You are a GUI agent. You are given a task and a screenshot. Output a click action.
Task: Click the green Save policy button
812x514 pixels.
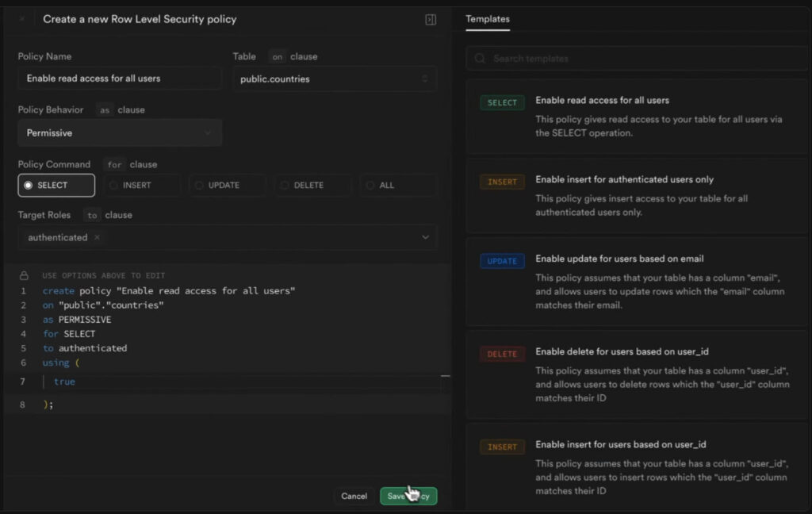tap(408, 496)
